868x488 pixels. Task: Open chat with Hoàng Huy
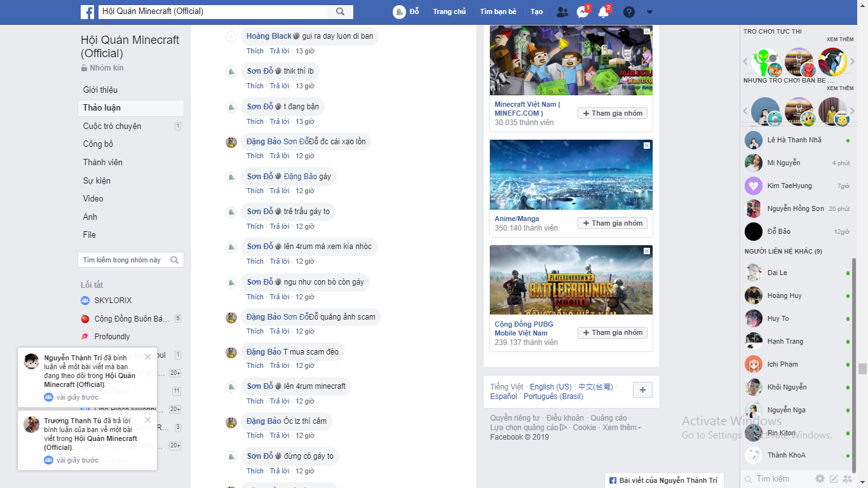point(797,295)
